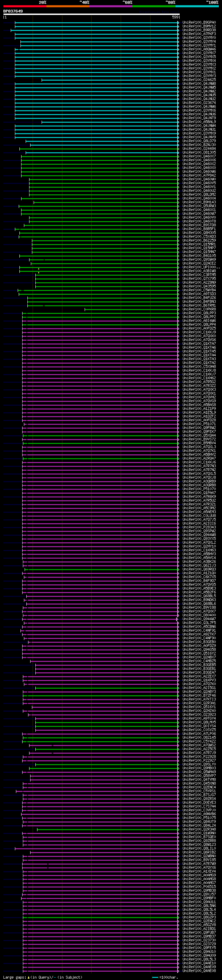This screenshot has width=222, height=980.
Task: Select the UniRef100_B2NJ30 label
Action: tap(199, 145)
